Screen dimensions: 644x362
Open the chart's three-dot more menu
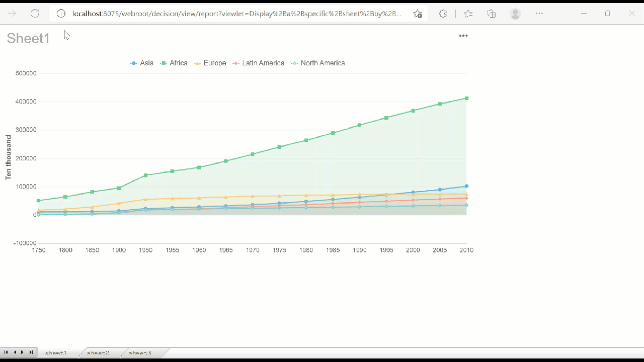coord(463,36)
